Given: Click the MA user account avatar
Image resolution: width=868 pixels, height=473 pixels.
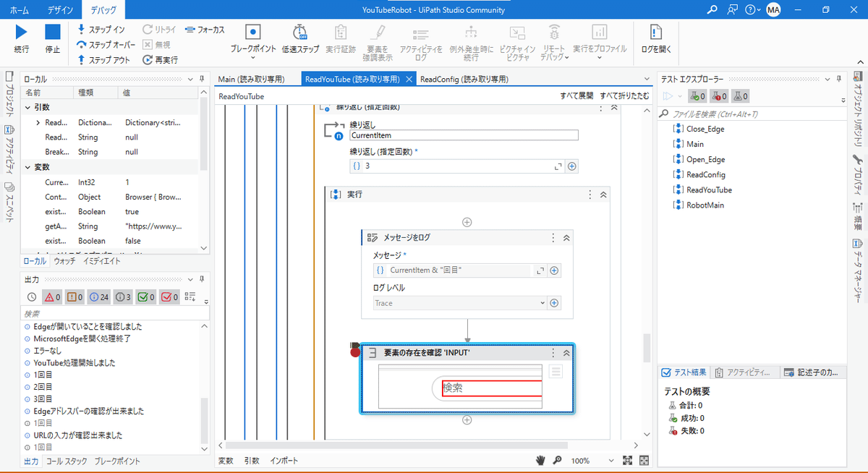Looking at the screenshot, I should [773, 9].
